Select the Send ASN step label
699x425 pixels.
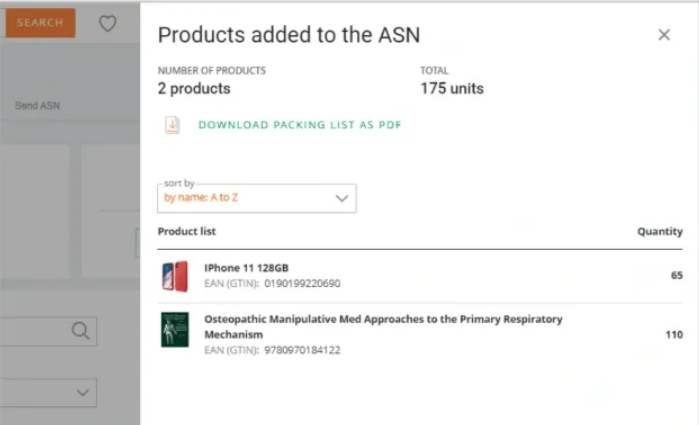[x=38, y=105]
